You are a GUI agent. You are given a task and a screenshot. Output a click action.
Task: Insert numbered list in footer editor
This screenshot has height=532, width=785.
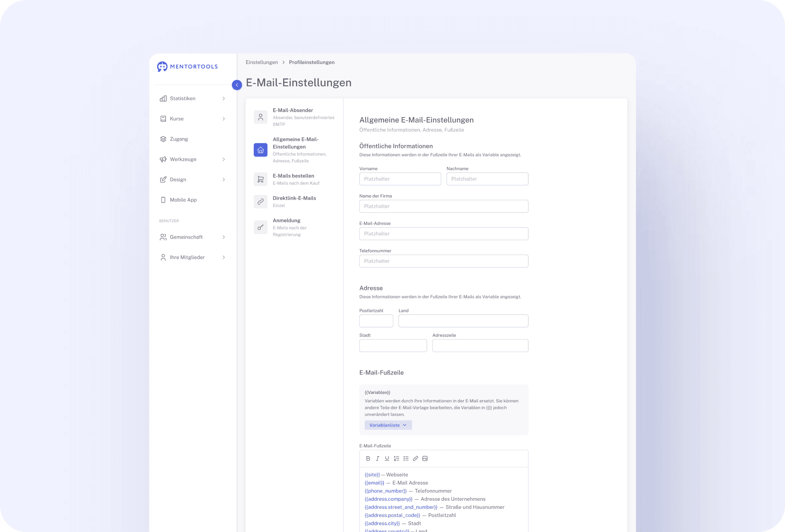coord(396,459)
